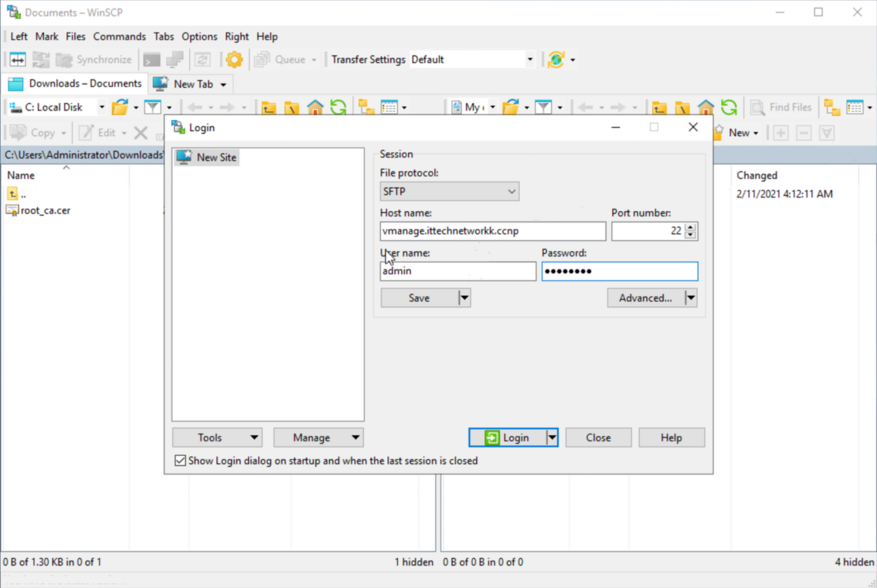The image size is (877, 588).
Task: Expand the Save button dropdown arrow
Action: (x=465, y=297)
